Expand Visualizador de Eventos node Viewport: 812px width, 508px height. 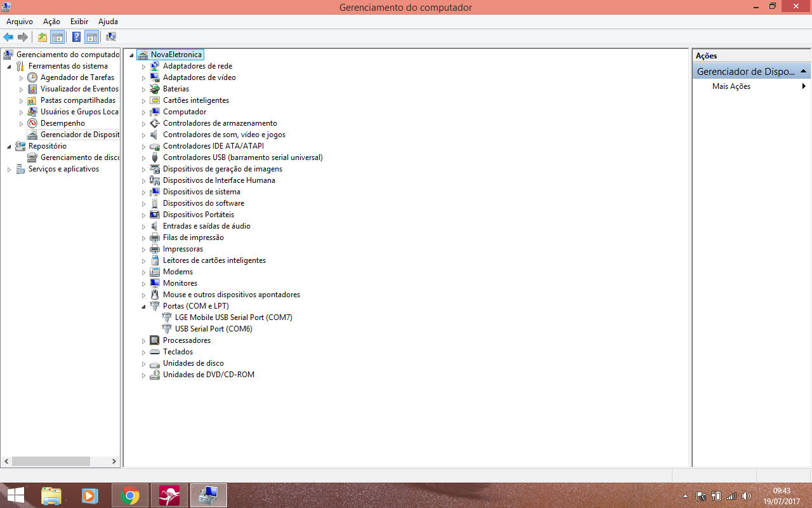pos(21,90)
